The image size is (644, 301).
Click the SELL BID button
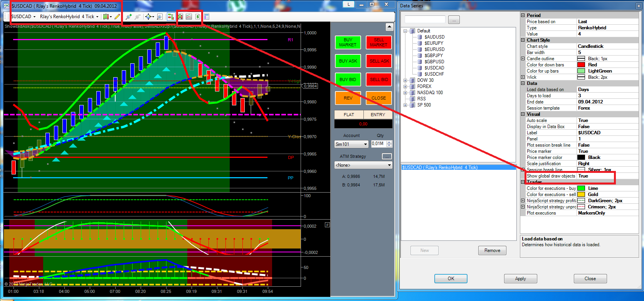pyautogui.click(x=379, y=79)
